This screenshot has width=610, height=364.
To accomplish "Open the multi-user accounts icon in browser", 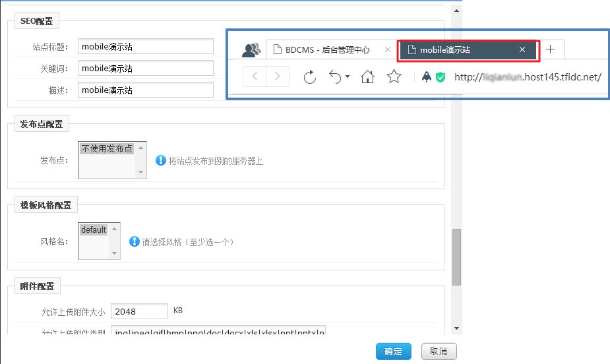I will (x=251, y=49).
